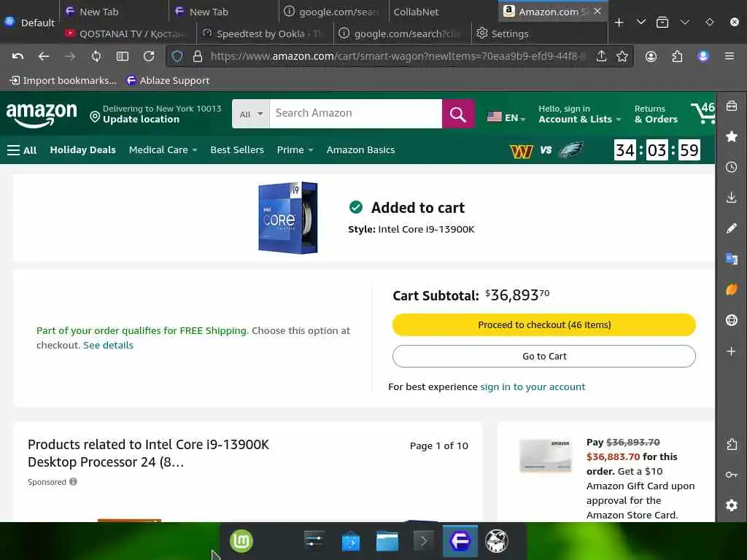The width and height of the screenshot is (747, 560).
Task: Open the second chevron dropdown in tab bar
Action: tap(684, 23)
